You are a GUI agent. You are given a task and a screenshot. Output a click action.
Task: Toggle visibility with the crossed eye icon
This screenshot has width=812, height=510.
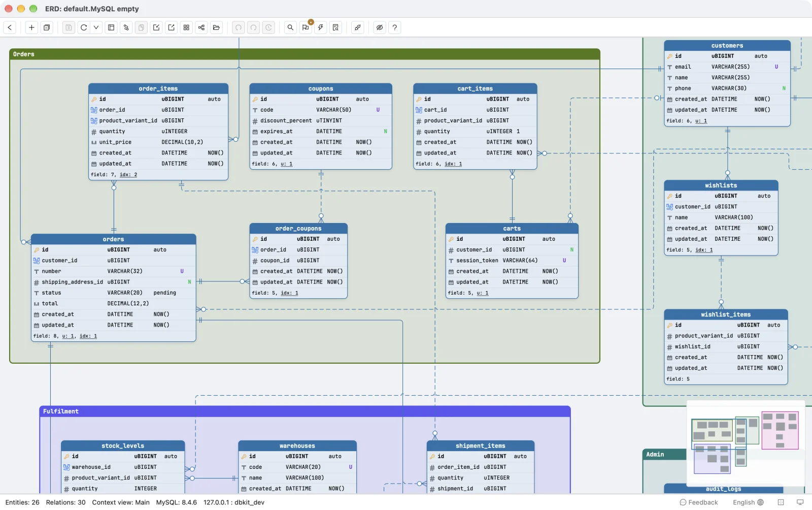pyautogui.click(x=380, y=27)
